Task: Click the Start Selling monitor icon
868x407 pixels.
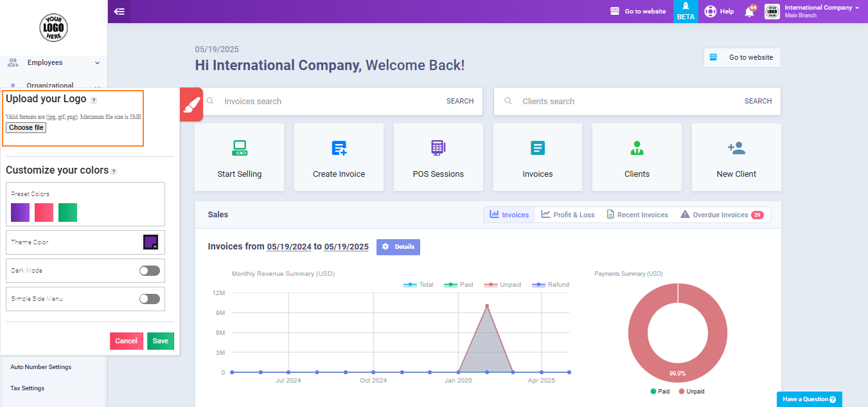Action: coord(240,148)
